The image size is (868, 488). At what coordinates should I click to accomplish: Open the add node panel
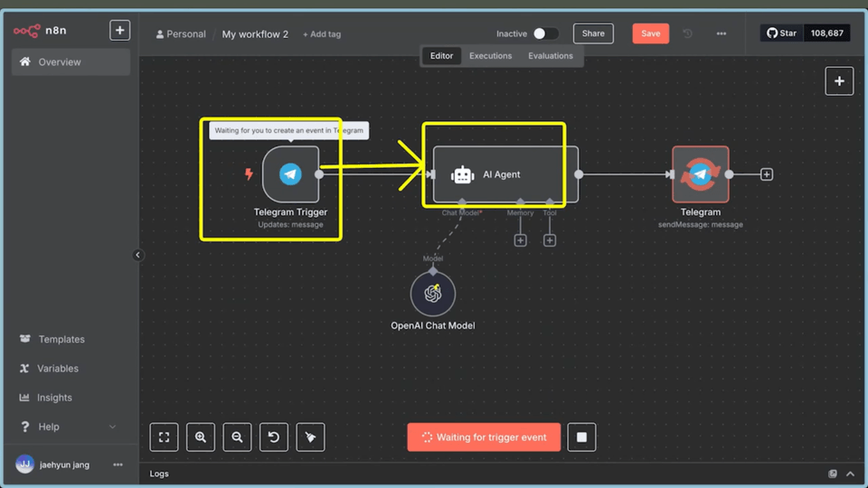coord(839,81)
